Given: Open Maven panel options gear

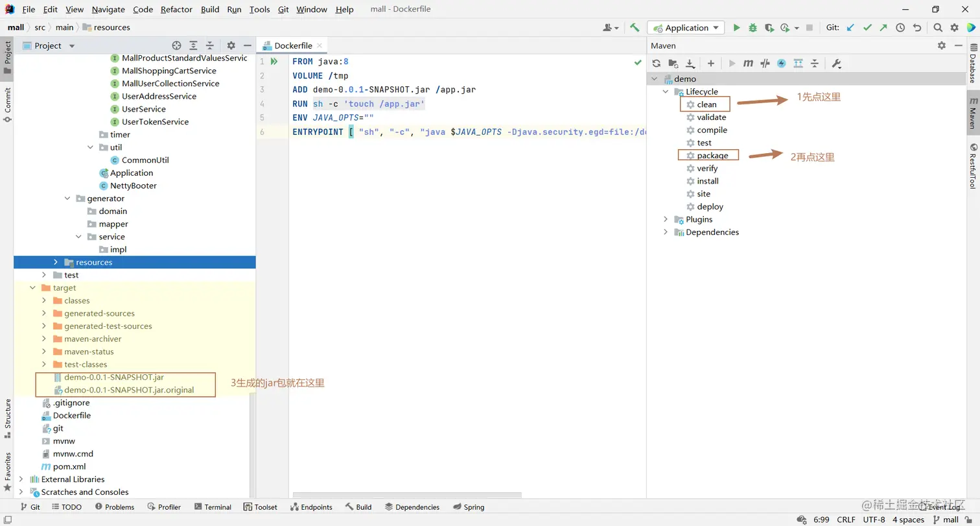Looking at the screenshot, I should coord(942,45).
